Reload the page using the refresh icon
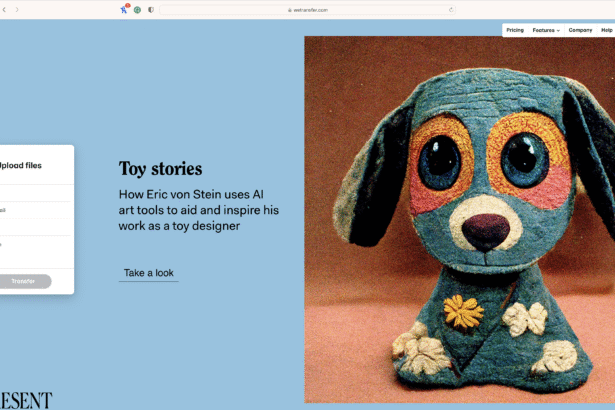The height and width of the screenshot is (410, 615). [x=451, y=9]
